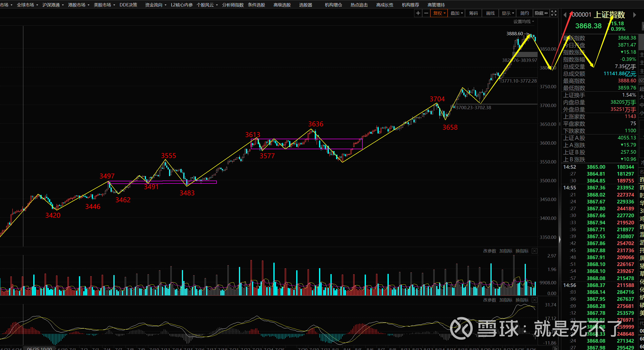
Task: Click the zoom out minus icon
Action: (x=426, y=13)
